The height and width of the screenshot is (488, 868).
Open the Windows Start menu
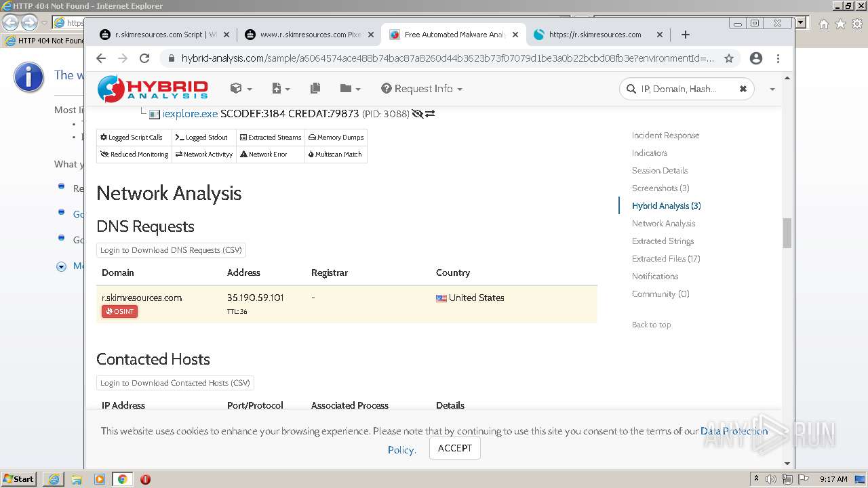[x=19, y=479]
